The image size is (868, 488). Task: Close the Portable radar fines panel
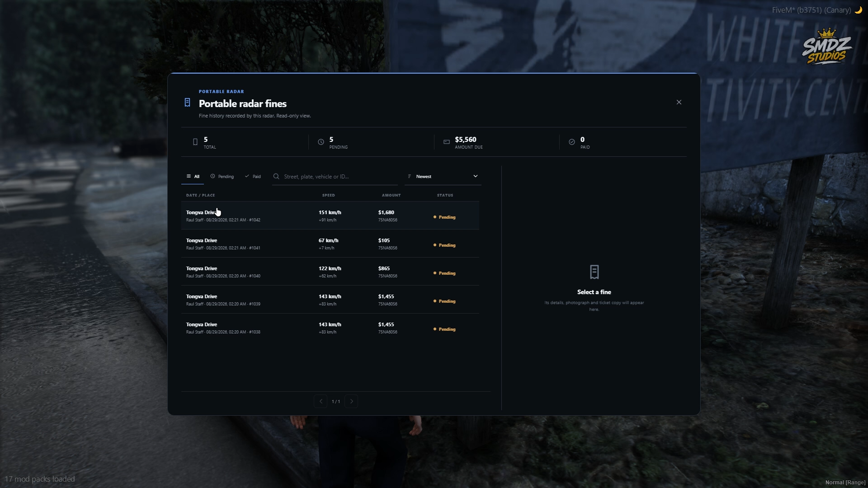click(679, 102)
